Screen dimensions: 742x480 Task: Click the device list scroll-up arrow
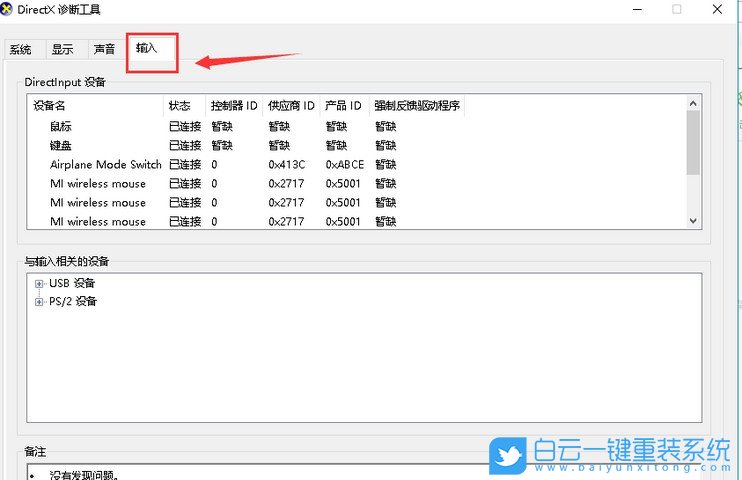[693, 103]
